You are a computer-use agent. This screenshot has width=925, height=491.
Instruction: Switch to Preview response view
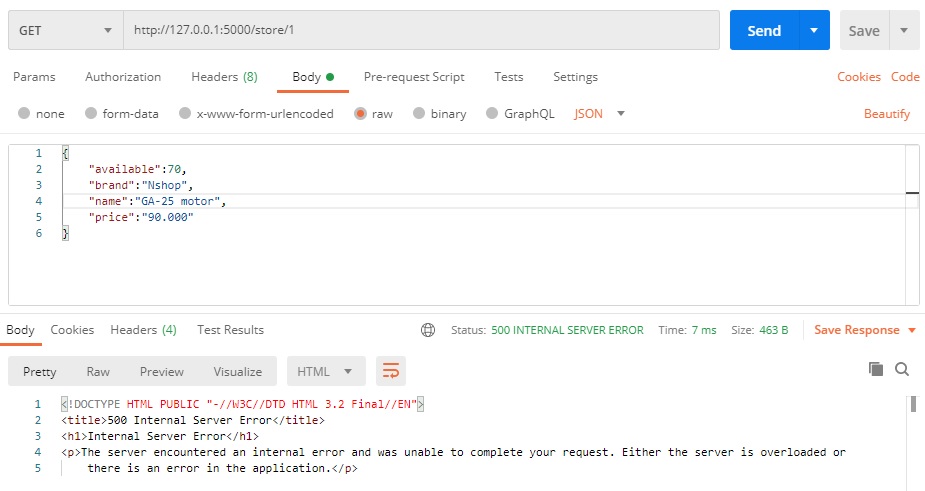tap(162, 371)
